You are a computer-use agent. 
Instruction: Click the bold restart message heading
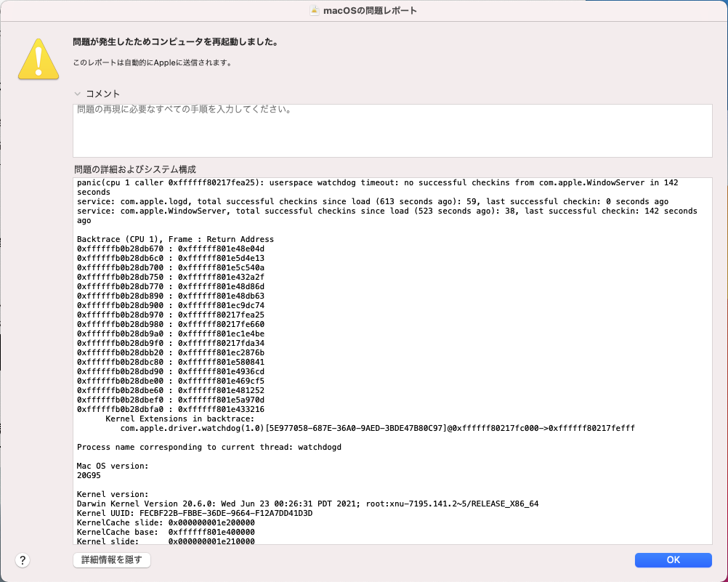pos(175,42)
